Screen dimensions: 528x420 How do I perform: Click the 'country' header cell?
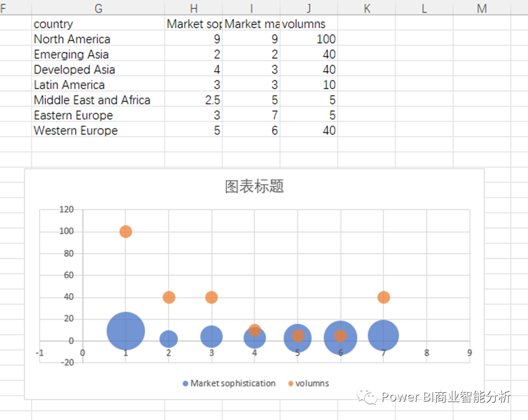98,24
